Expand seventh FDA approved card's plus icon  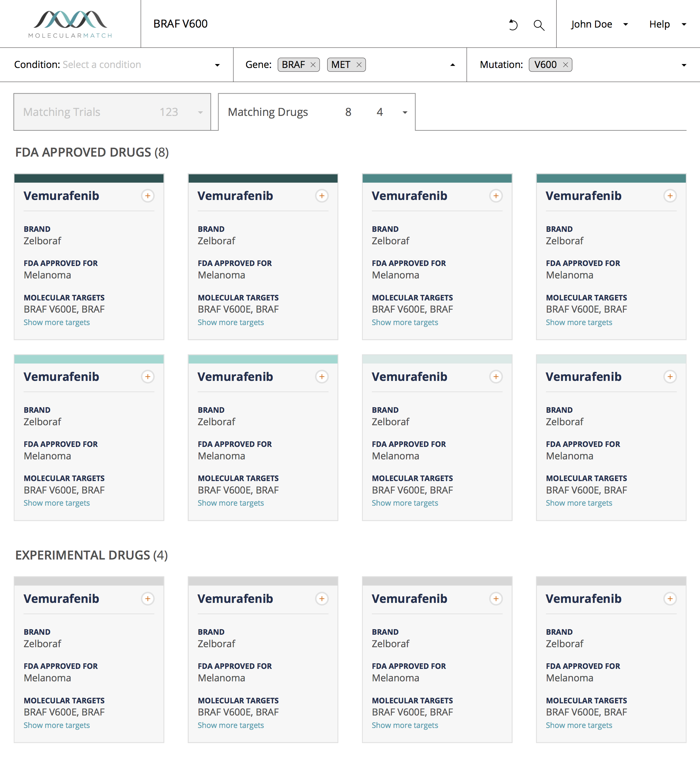(496, 377)
